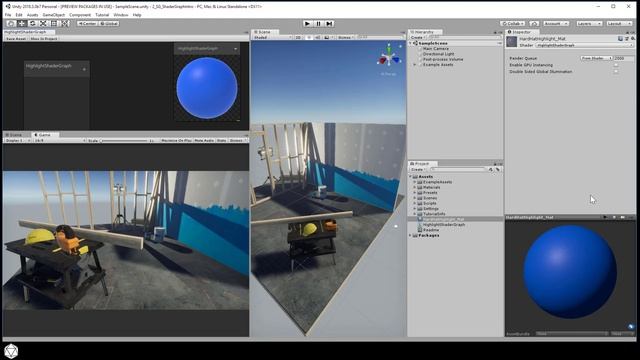The image size is (640, 360).
Task: Open the File menu
Action: coord(8,15)
